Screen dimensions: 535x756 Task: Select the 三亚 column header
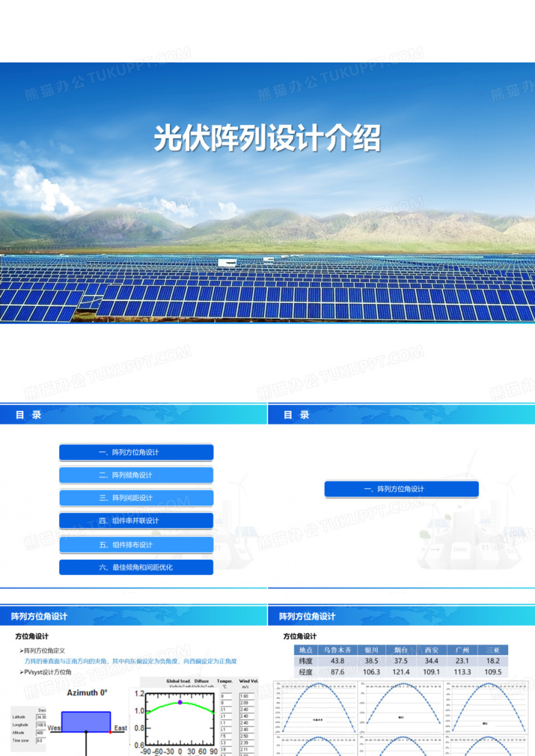coord(492,650)
